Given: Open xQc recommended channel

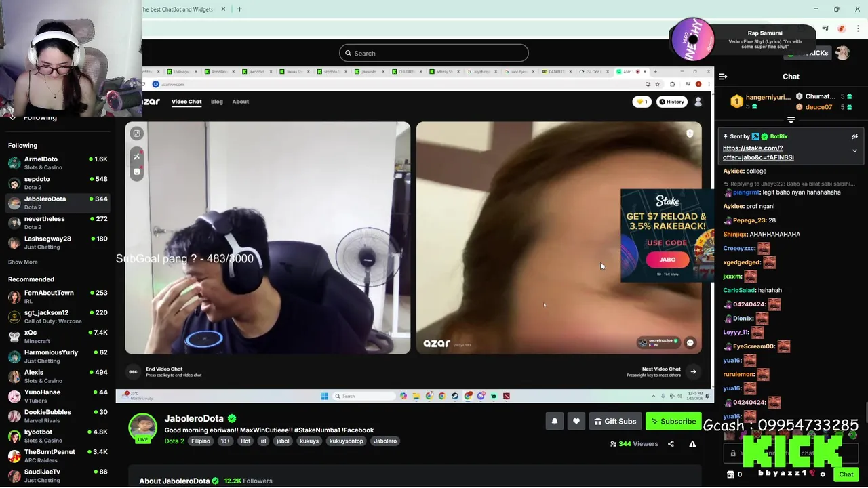Looking at the screenshot, I should (x=58, y=336).
